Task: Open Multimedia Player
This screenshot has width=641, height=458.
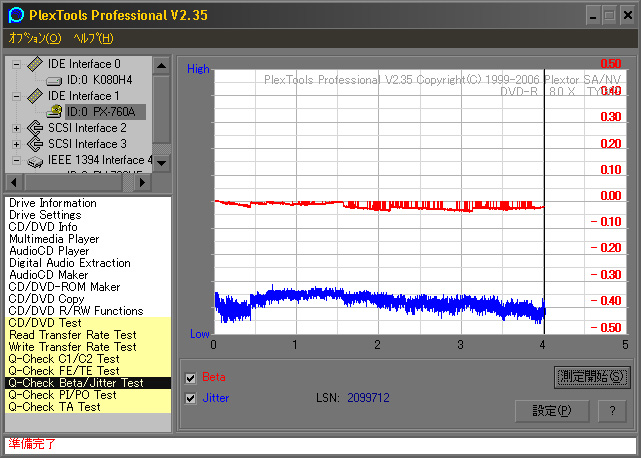Action: [88, 239]
